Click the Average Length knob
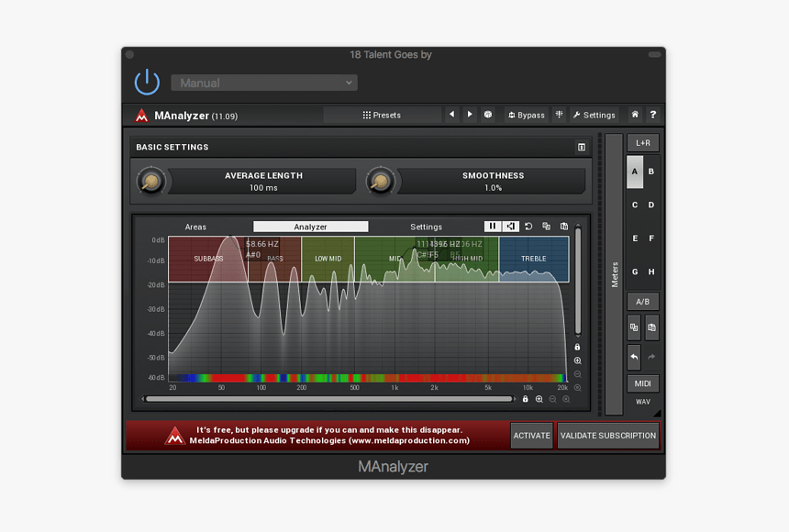The image size is (789, 532). tap(151, 182)
